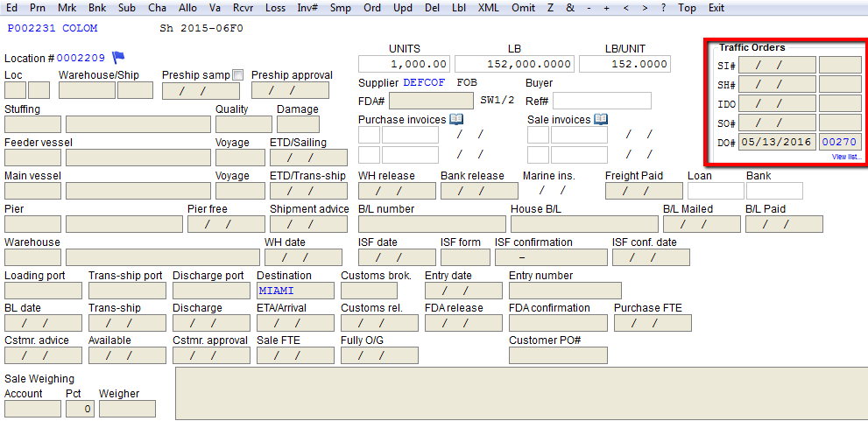
Task: Click the Smp menu item
Action: 341,8
